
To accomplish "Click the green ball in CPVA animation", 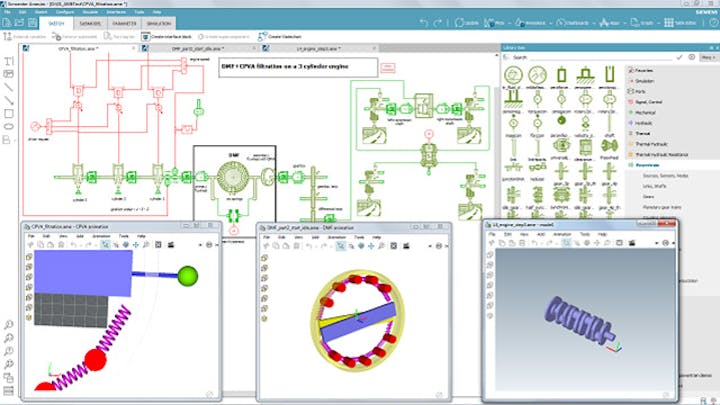I will click(187, 276).
